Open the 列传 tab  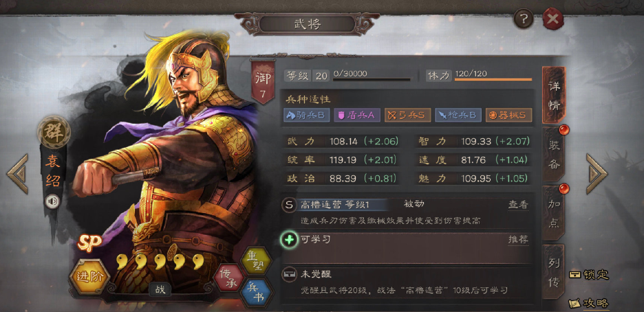[554, 272]
